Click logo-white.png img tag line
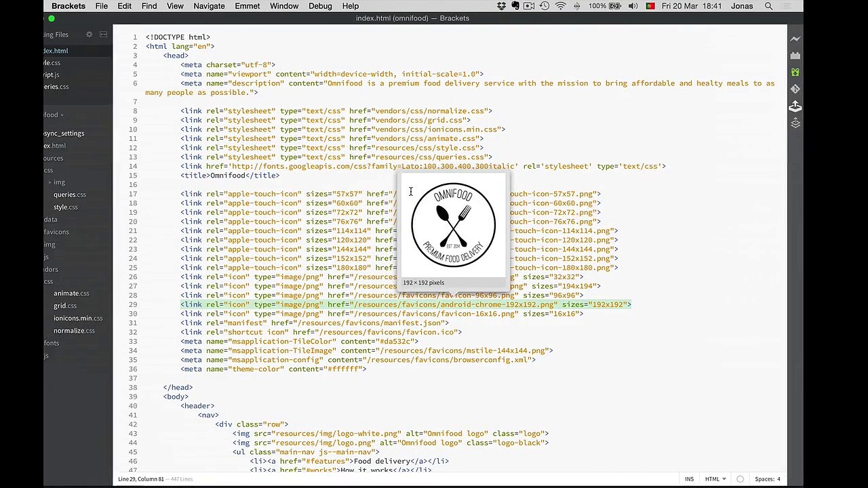Screen dimensions: 868x488 coord(391,434)
